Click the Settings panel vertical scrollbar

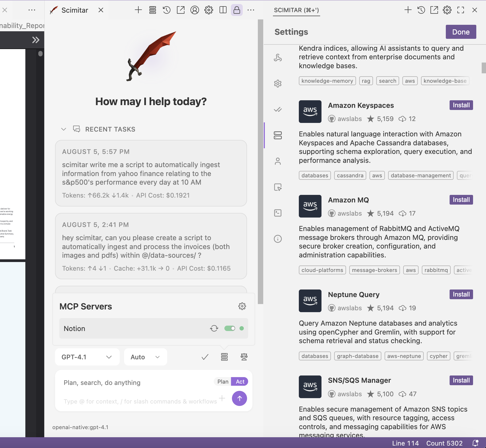point(484,68)
